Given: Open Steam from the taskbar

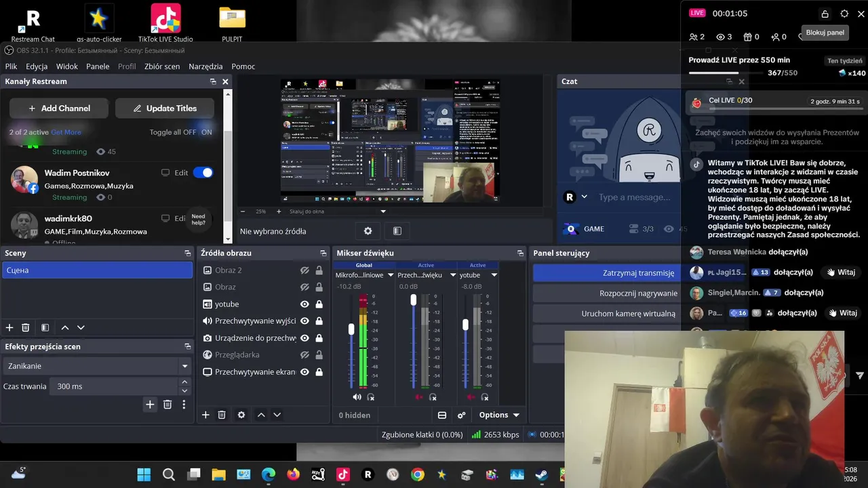Looking at the screenshot, I should click(541, 474).
